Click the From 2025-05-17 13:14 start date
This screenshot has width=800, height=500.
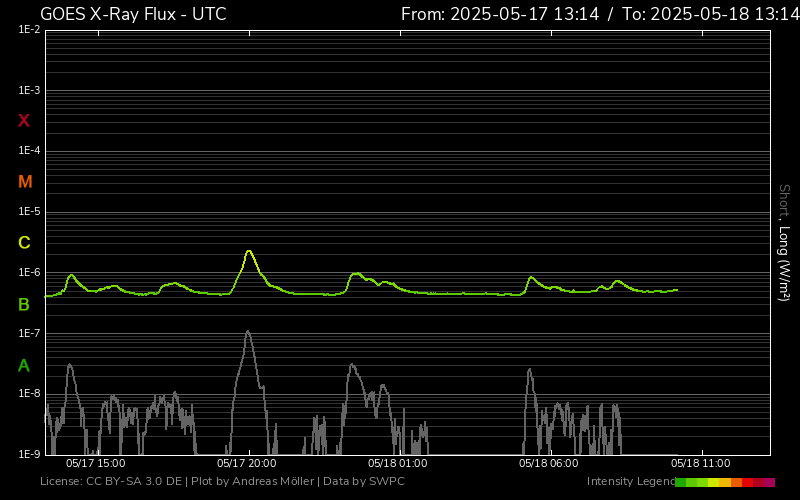pos(500,14)
